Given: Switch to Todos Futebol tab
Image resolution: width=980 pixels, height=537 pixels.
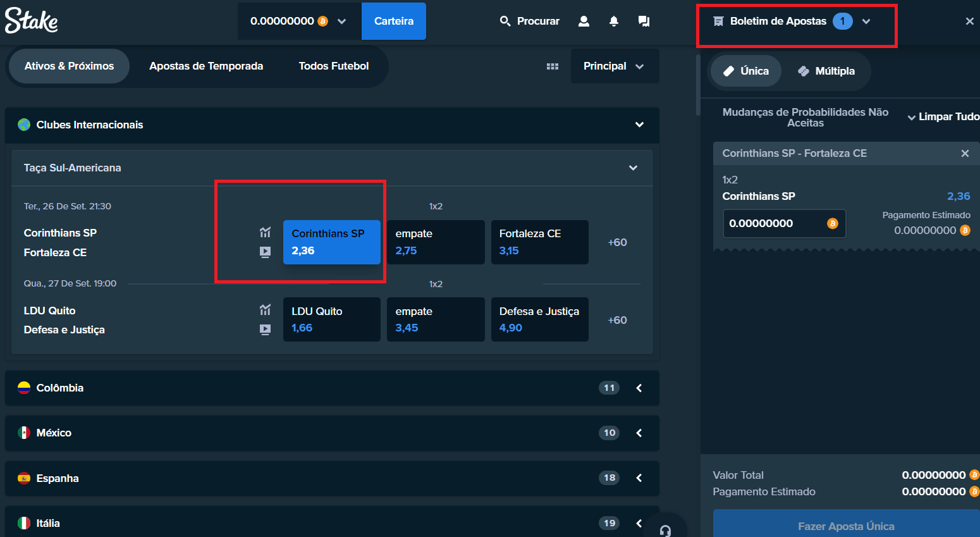Looking at the screenshot, I should [333, 66].
